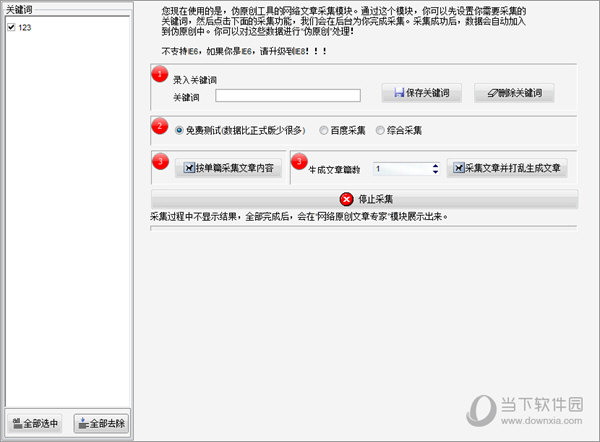
Task: Select all keywords with 全部选中
Action: [x=35, y=423]
